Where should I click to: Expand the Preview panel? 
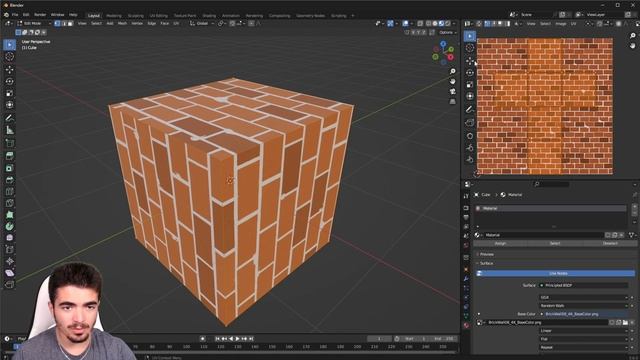486,254
